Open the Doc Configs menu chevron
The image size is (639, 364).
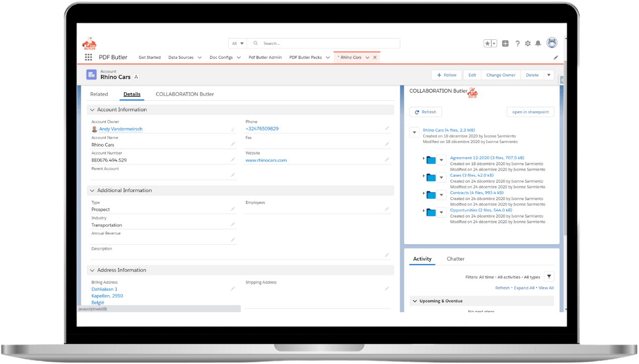[x=238, y=57]
